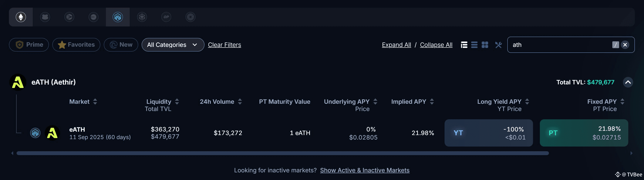Select the OP Optimism chain icon
The height and width of the screenshot is (180, 644).
click(166, 17)
